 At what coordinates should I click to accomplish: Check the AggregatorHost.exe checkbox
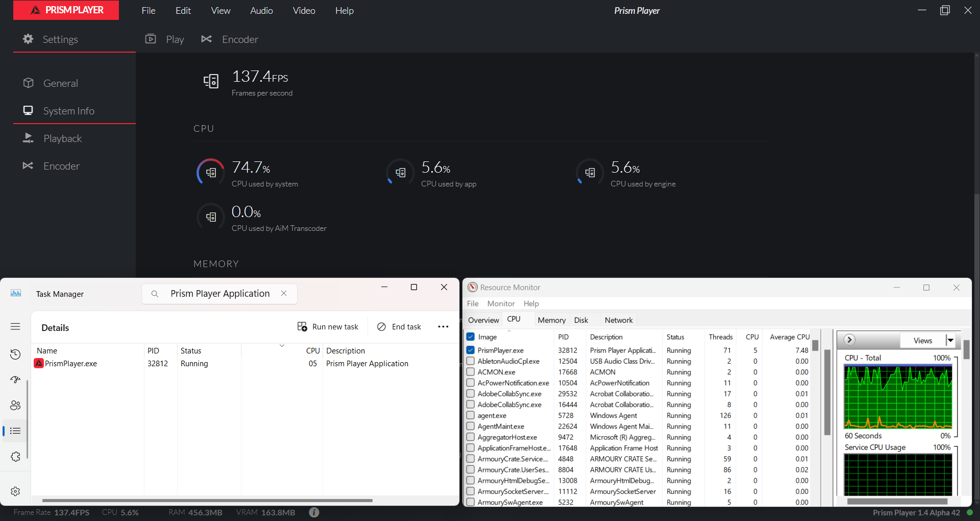pyautogui.click(x=471, y=437)
